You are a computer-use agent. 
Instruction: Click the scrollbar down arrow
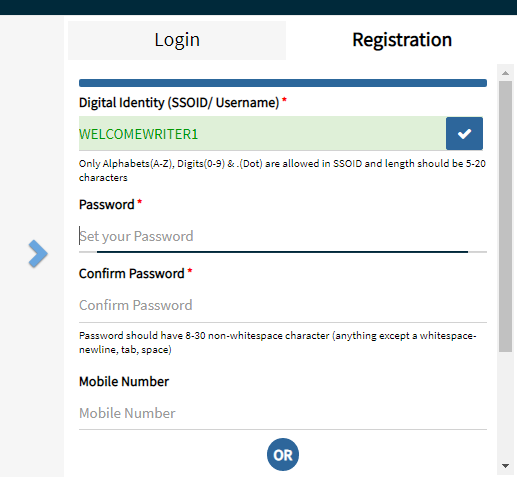pos(505,466)
